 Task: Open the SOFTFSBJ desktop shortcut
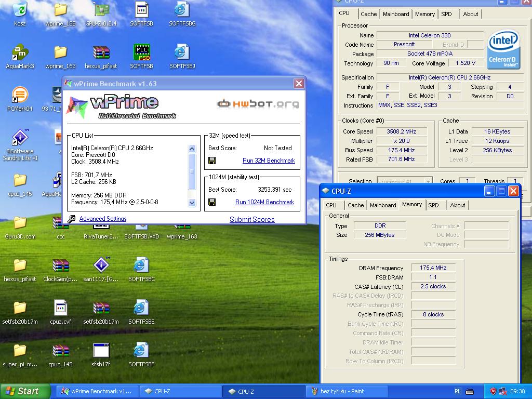tap(182, 52)
